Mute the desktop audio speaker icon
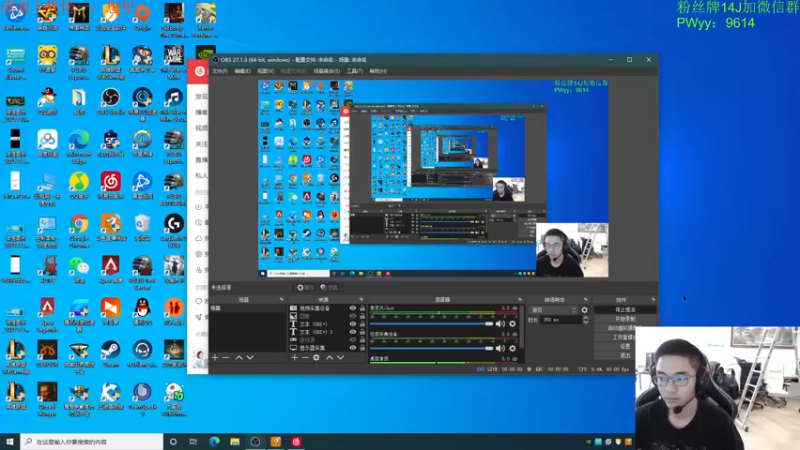 [500, 323]
